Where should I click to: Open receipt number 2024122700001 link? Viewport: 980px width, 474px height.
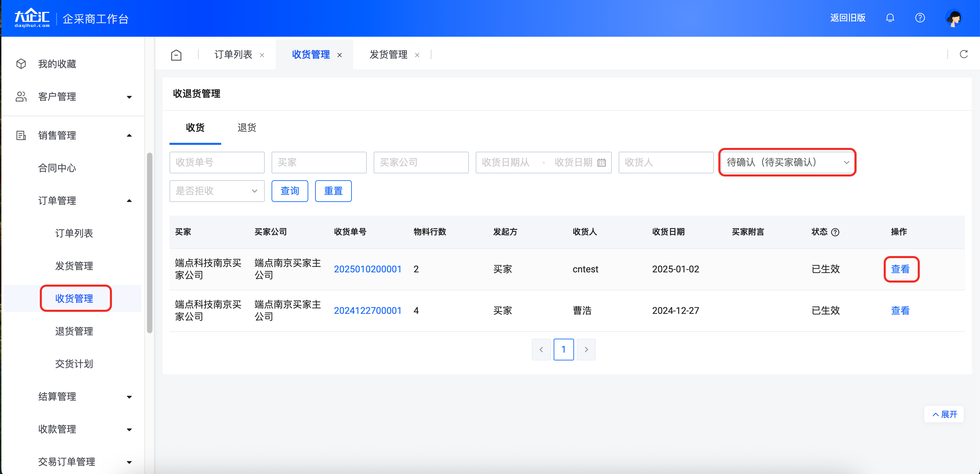point(367,310)
